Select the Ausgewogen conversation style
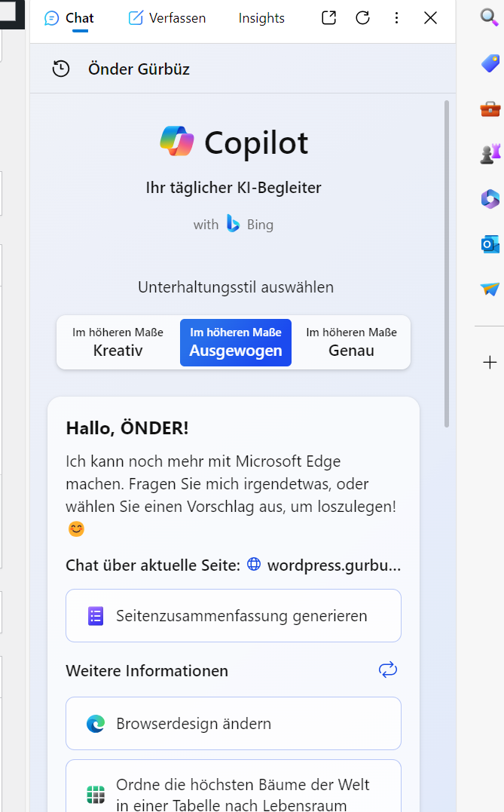 tap(236, 343)
